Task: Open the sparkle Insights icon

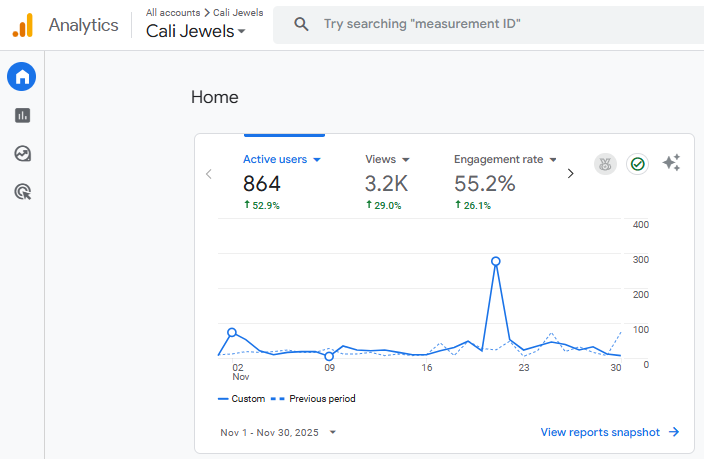Action: click(x=671, y=163)
